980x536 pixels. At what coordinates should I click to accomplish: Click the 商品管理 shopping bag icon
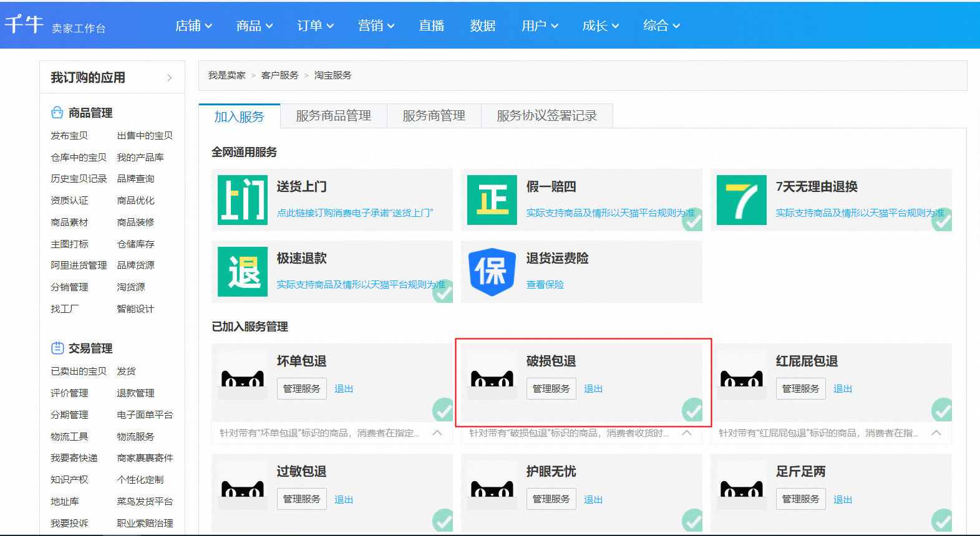57,112
